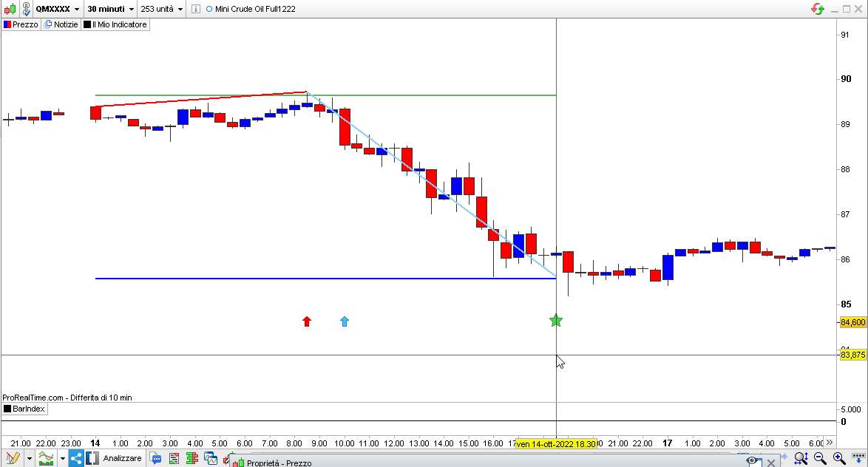Viewport: 868px width, 467px height.
Task: Click the zoom in magnifier
Action: point(839,458)
